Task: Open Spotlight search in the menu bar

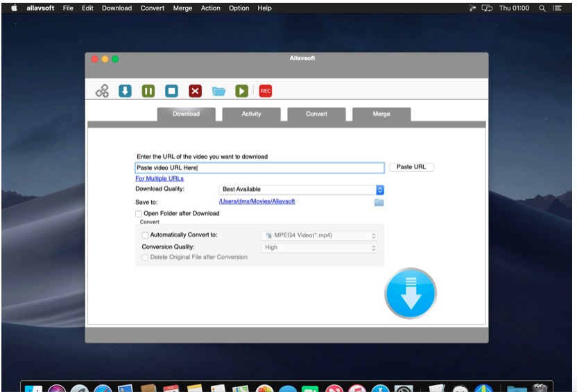Action: 542,8
